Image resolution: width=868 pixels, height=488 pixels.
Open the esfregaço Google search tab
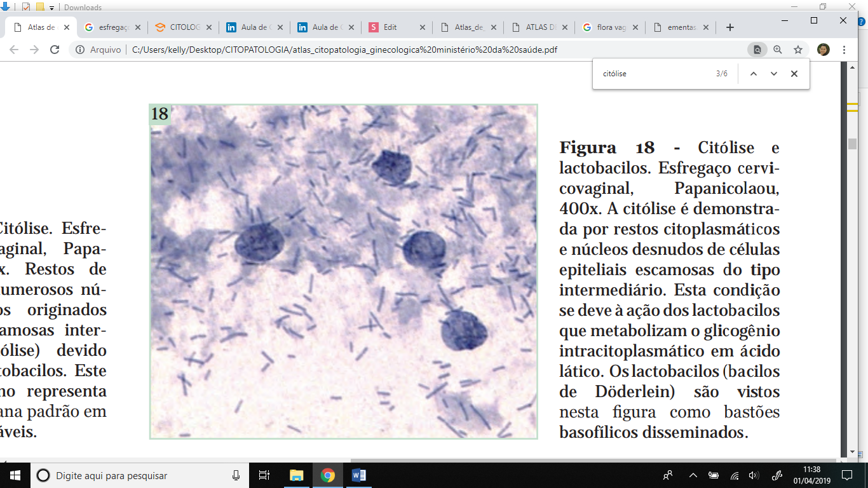pyautogui.click(x=112, y=27)
